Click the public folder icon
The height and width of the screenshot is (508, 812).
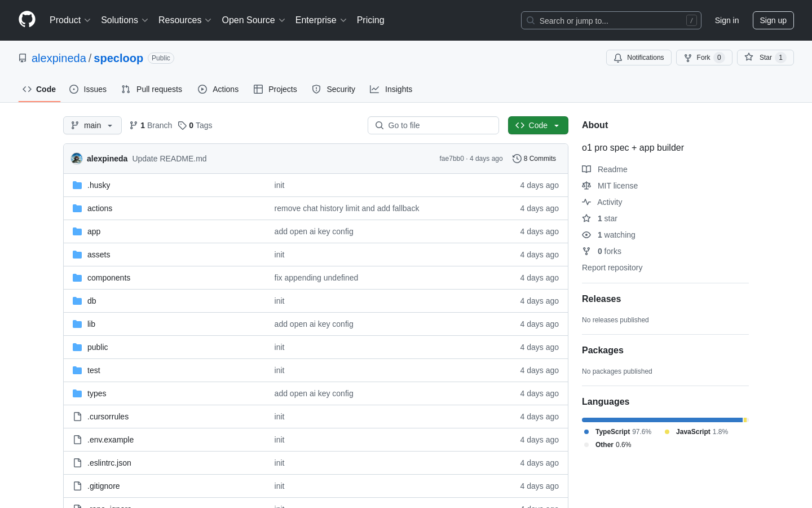pos(77,347)
